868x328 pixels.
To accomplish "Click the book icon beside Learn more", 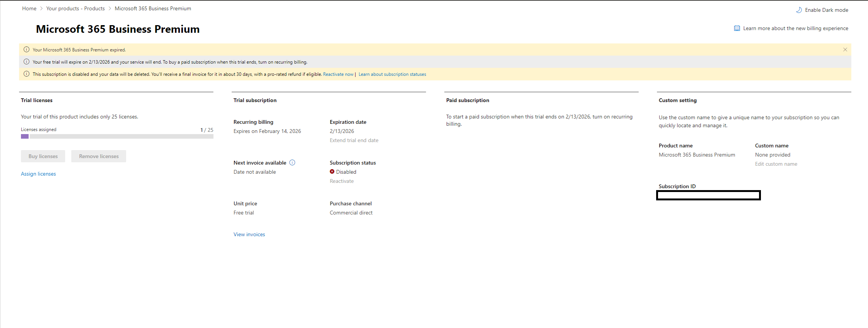I will pos(737,28).
